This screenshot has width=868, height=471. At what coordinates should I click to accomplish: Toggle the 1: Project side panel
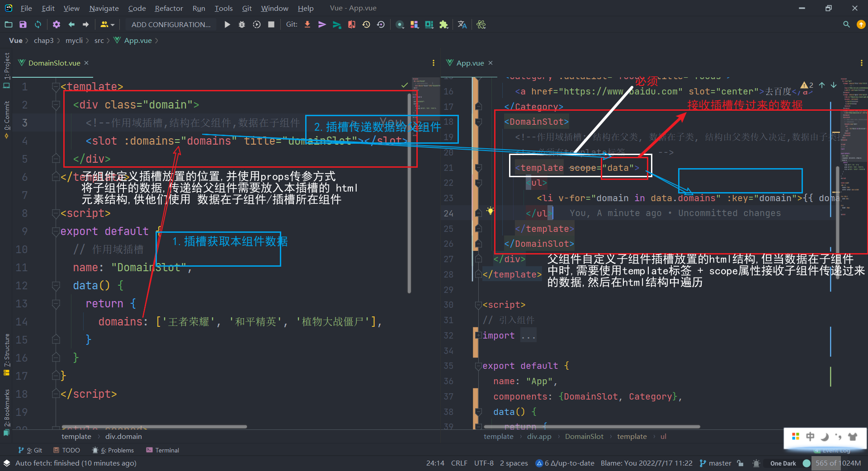6,70
